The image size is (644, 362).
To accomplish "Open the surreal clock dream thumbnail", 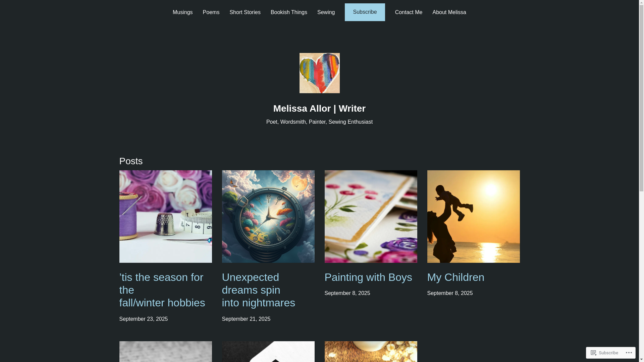I will coord(268,217).
